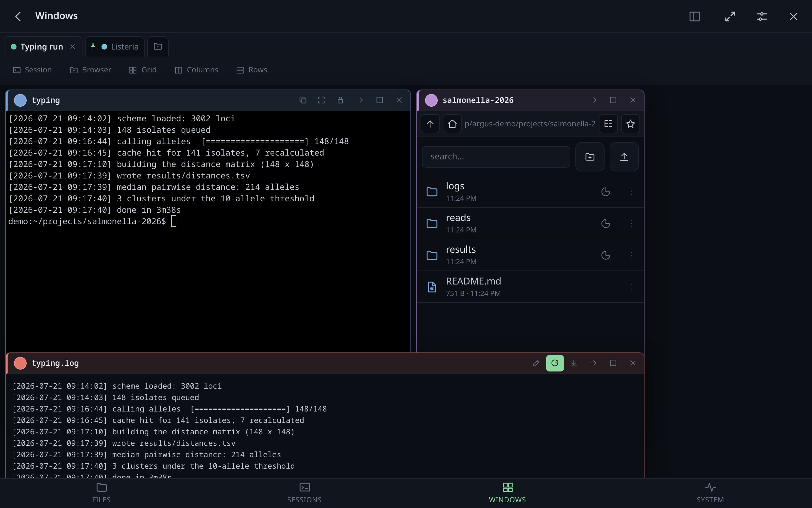
Task: Add a new Browser window
Action: (x=91, y=70)
